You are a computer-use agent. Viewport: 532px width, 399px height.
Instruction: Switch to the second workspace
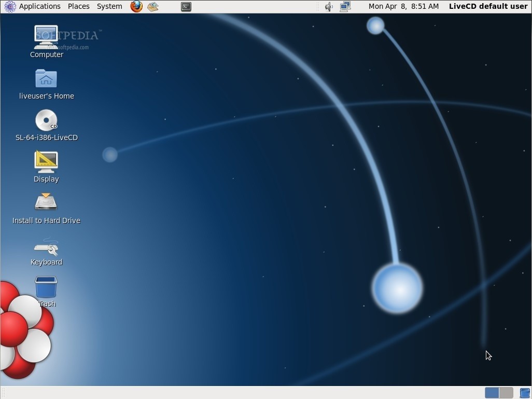click(505, 393)
